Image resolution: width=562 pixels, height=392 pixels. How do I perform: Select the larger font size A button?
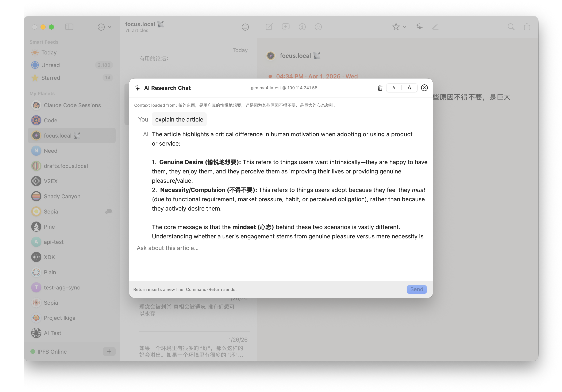409,88
